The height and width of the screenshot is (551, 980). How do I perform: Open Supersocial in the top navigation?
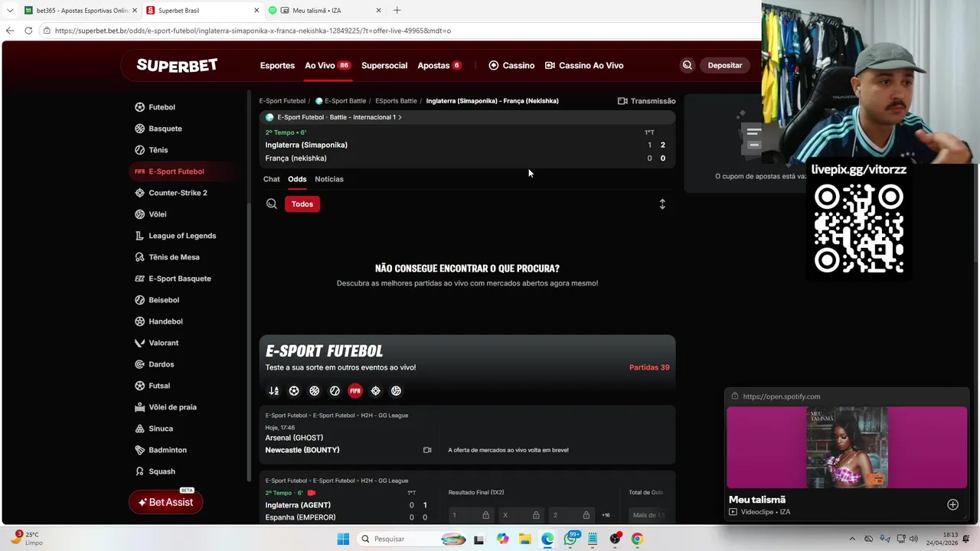(384, 65)
